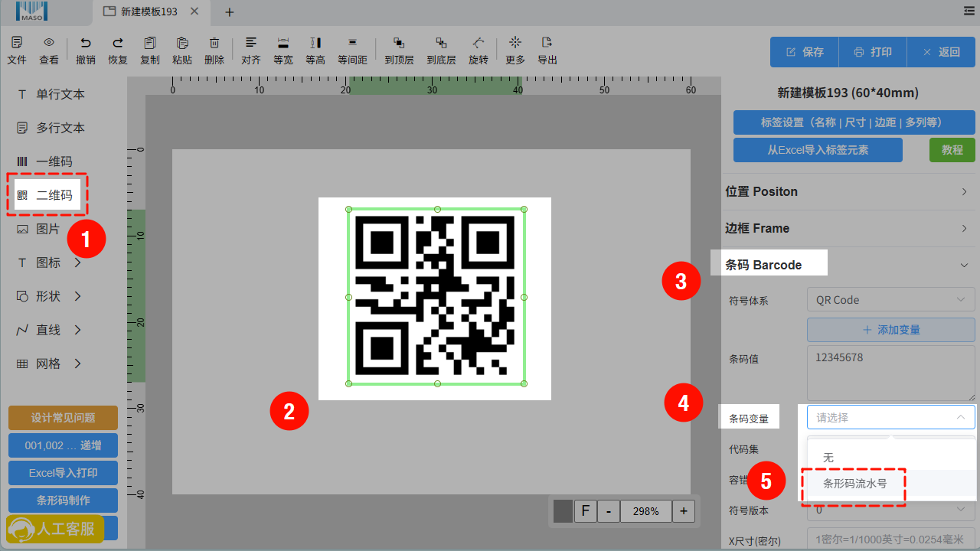Zoom out with the minus button
The image size is (980, 551).
coord(609,510)
